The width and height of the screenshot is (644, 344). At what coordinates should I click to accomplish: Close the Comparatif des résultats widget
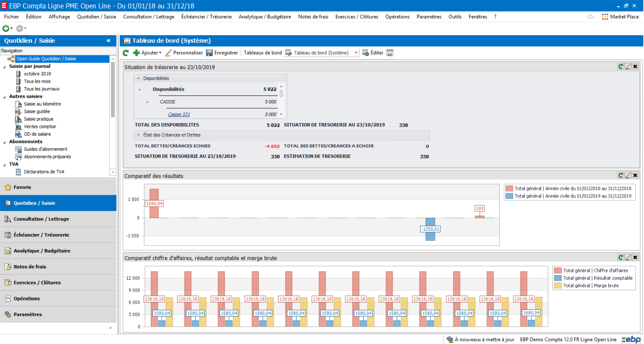coord(635,175)
